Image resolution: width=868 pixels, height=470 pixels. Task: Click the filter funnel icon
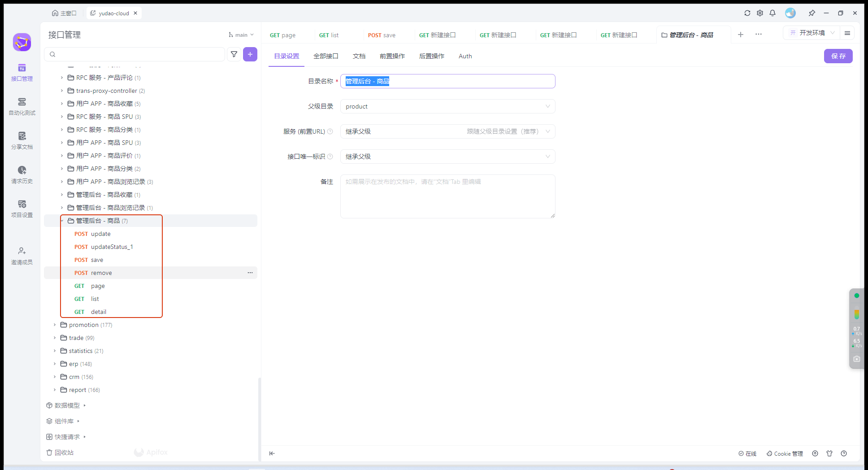234,54
